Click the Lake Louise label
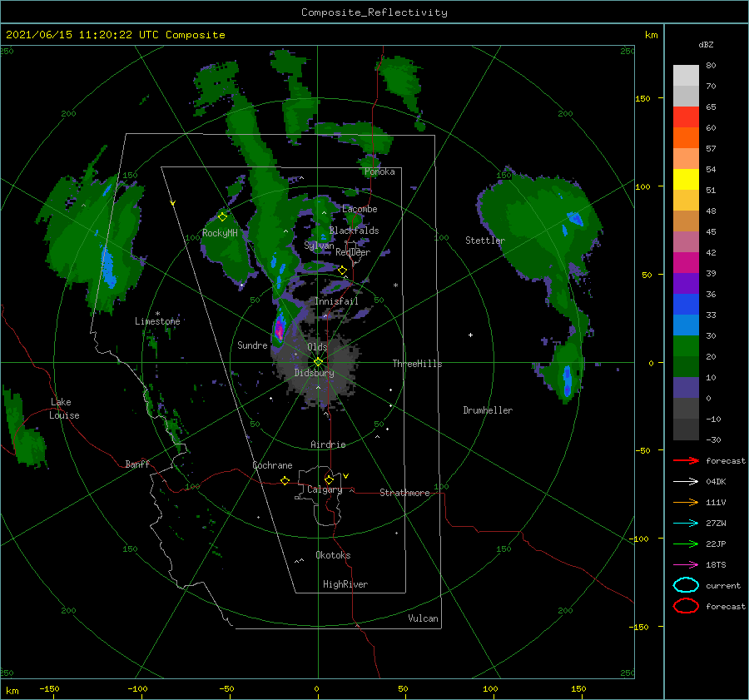The width and height of the screenshot is (749, 700). (64, 409)
